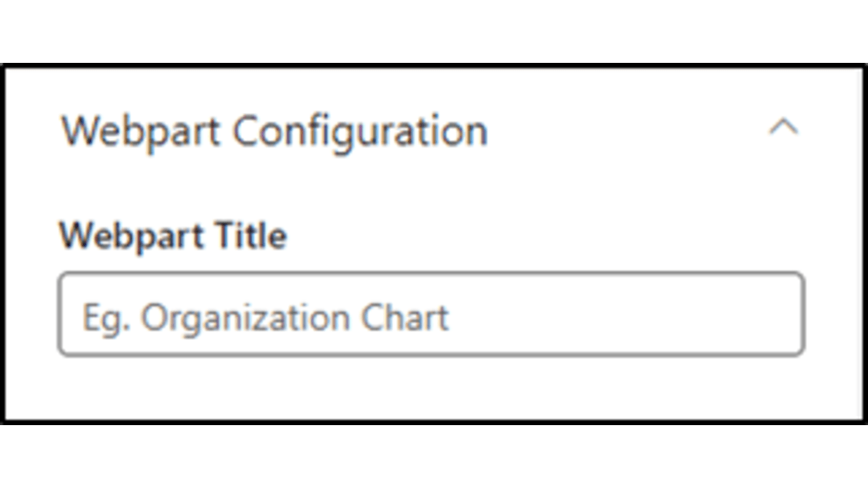This screenshot has width=868, height=488.
Task: Click the 'Eg. Organization Chart' placeholder text
Action: (266, 318)
